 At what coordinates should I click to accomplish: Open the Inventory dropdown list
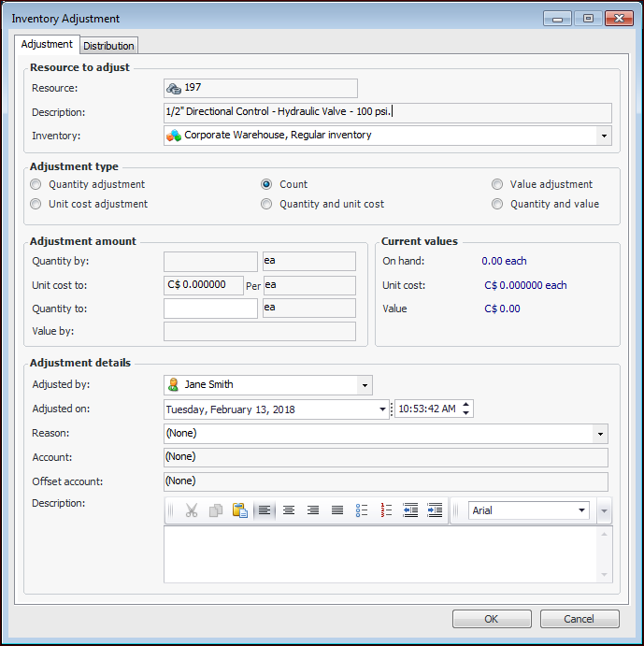[604, 136]
